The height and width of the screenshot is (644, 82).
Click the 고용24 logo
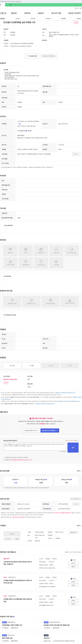pos(3,13)
